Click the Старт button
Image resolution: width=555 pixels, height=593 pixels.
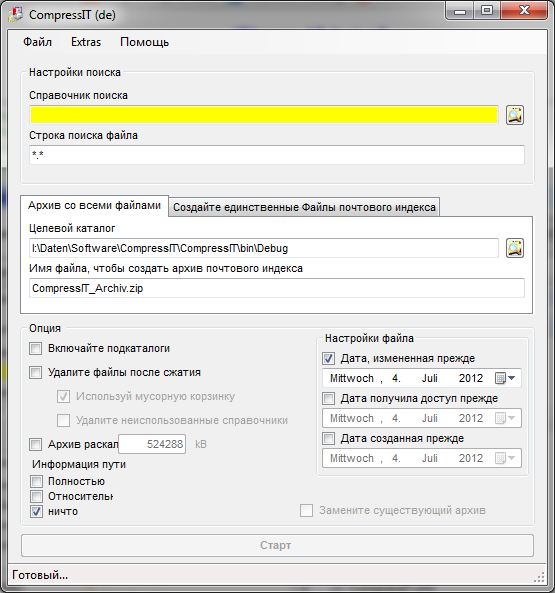point(278,545)
